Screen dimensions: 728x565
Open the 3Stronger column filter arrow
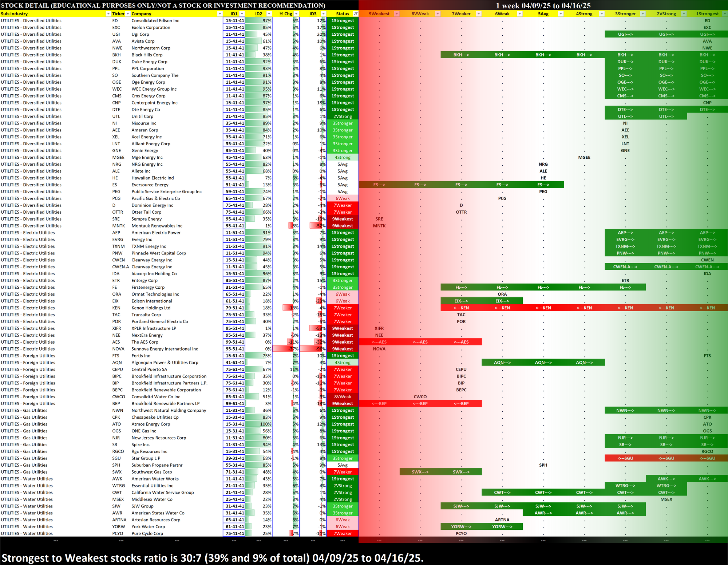tap(642, 14)
